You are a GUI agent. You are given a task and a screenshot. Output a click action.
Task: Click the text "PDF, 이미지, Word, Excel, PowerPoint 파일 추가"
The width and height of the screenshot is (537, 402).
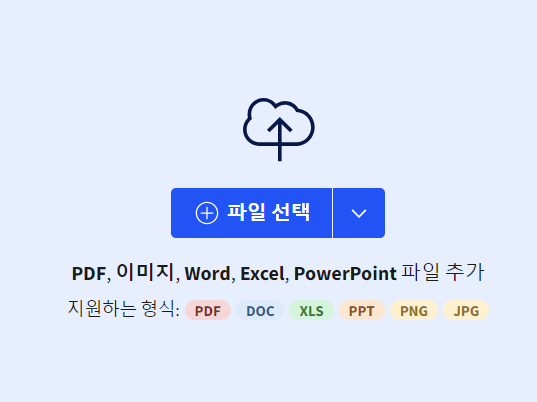coord(278,273)
